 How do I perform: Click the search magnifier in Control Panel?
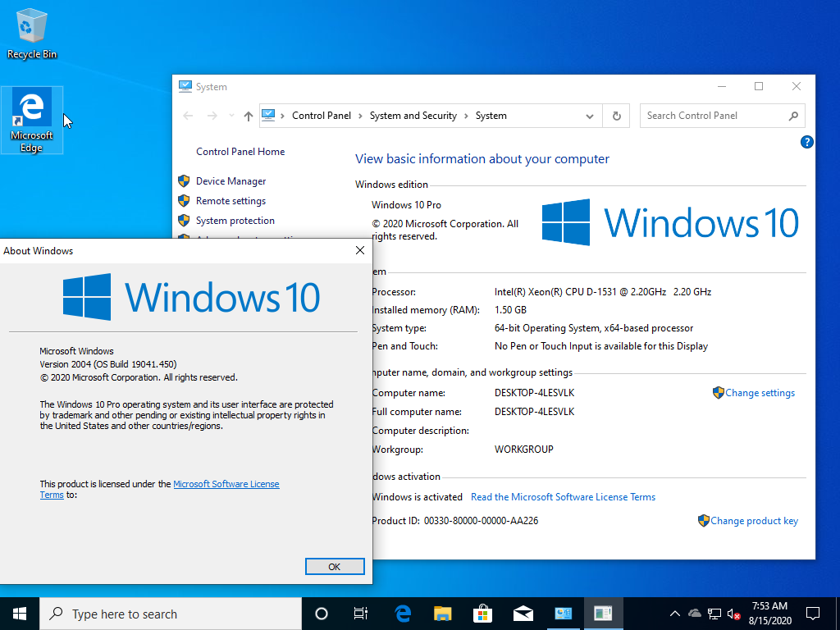(x=793, y=116)
